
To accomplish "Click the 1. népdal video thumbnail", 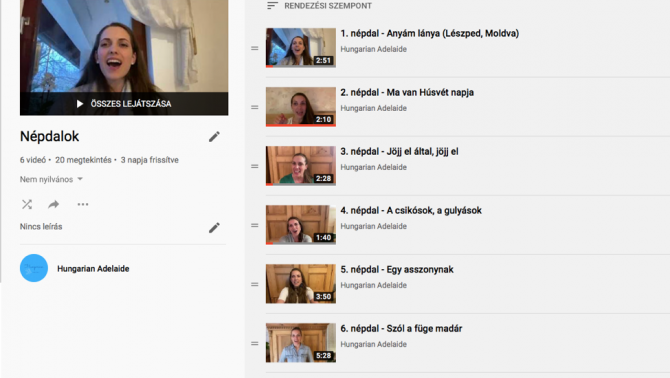I will click(301, 47).
